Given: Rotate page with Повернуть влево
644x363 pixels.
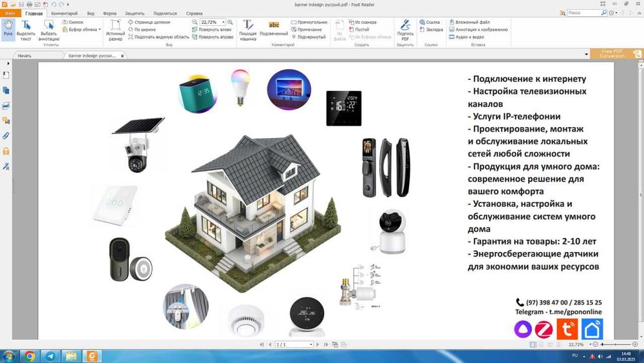Looking at the screenshot, I should [x=212, y=30].
